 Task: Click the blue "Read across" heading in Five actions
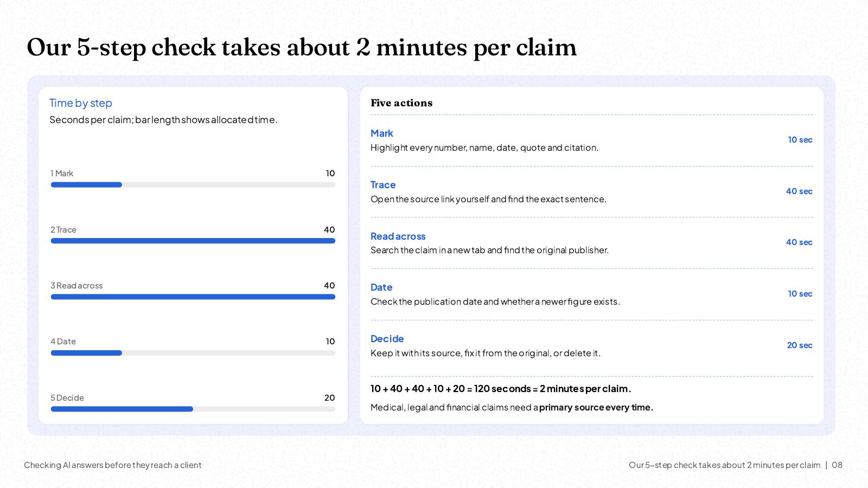point(398,236)
